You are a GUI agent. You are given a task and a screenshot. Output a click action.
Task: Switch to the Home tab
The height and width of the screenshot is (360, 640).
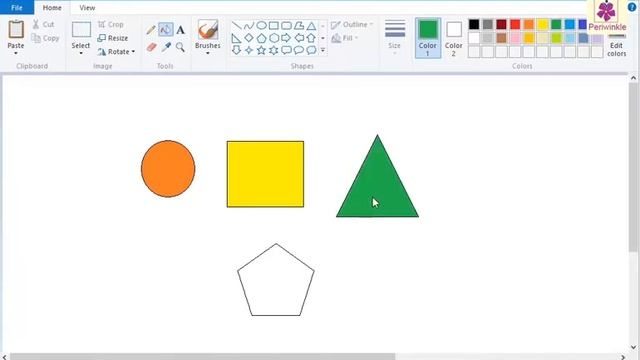coord(52,7)
